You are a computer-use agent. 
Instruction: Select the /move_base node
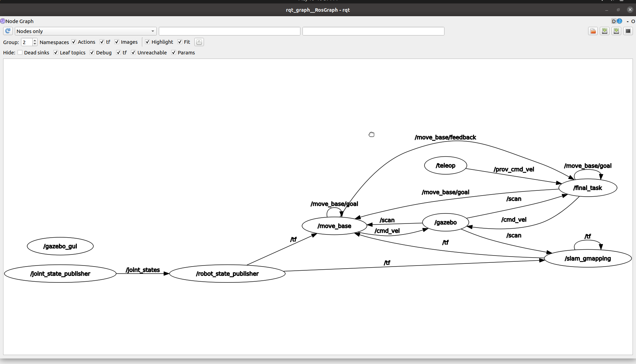point(334,226)
